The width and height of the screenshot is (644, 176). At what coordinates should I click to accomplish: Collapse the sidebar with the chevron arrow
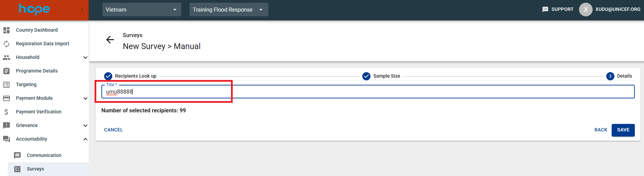82,10
